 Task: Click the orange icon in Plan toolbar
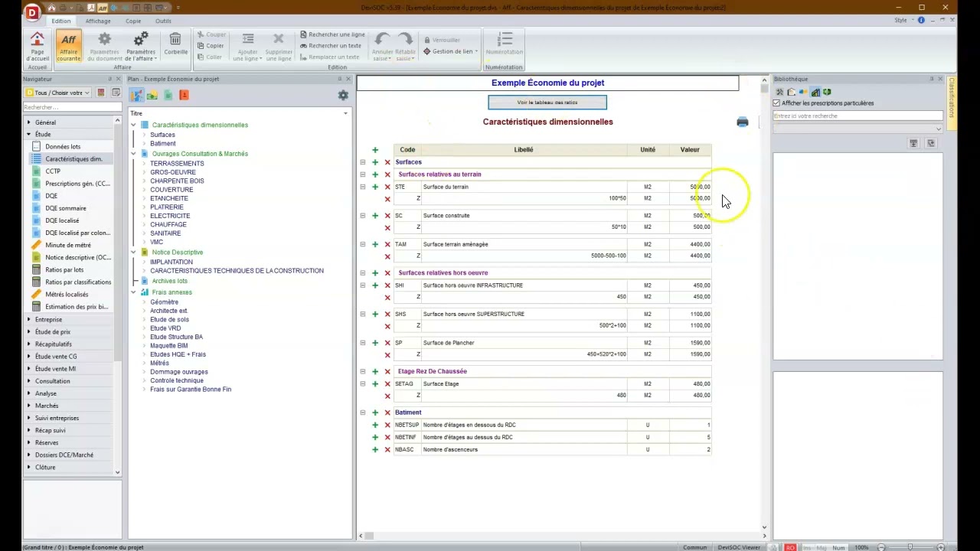pos(184,95)
